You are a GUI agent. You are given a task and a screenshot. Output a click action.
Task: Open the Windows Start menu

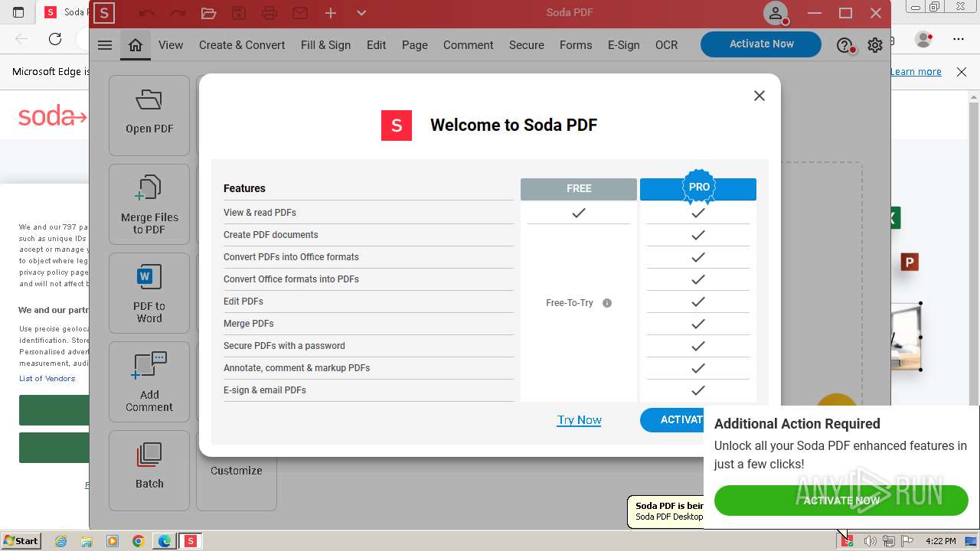[x=21, y=541]
